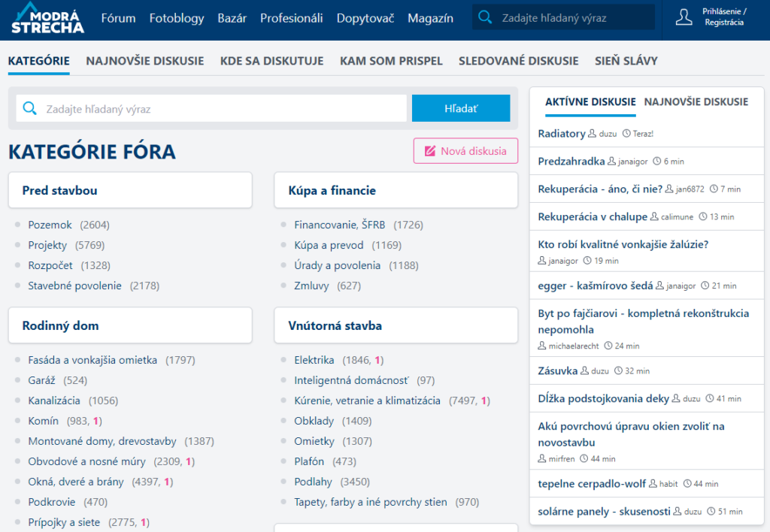Click the clock icon beside Predzahradka
Screen dimensions: 770x532
[657, 162]
